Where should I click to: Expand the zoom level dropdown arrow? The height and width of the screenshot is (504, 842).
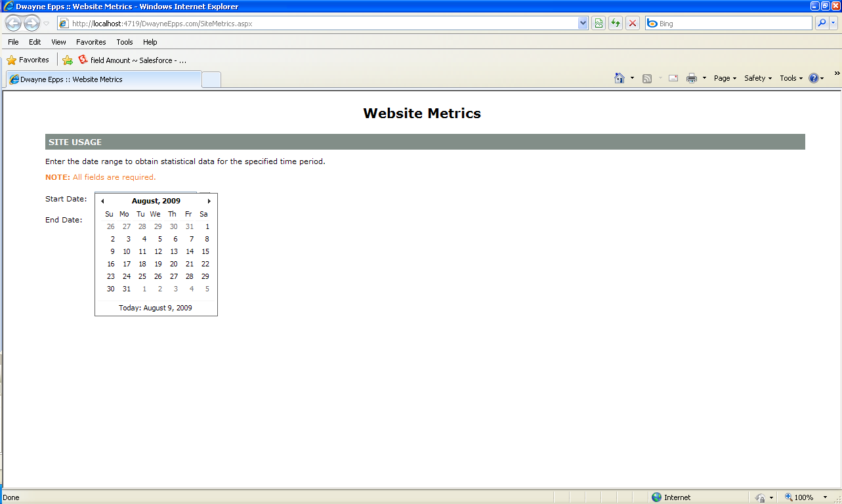coord(825,497)
